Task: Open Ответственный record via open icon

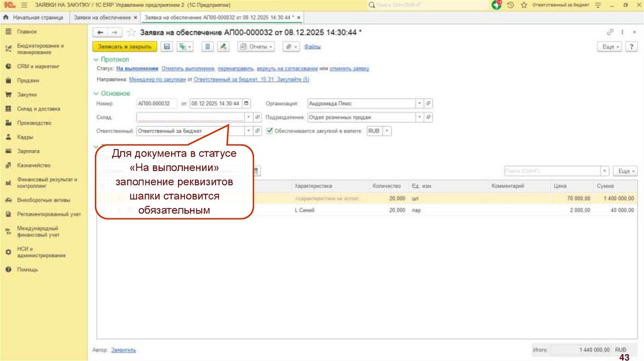Action: click(257, 131)
